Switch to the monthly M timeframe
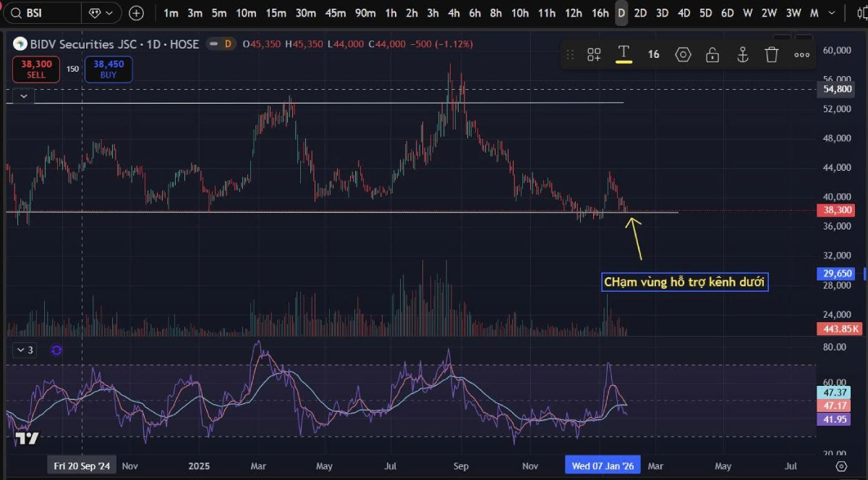This screenshot has width=868, height=480. (814, 12)
